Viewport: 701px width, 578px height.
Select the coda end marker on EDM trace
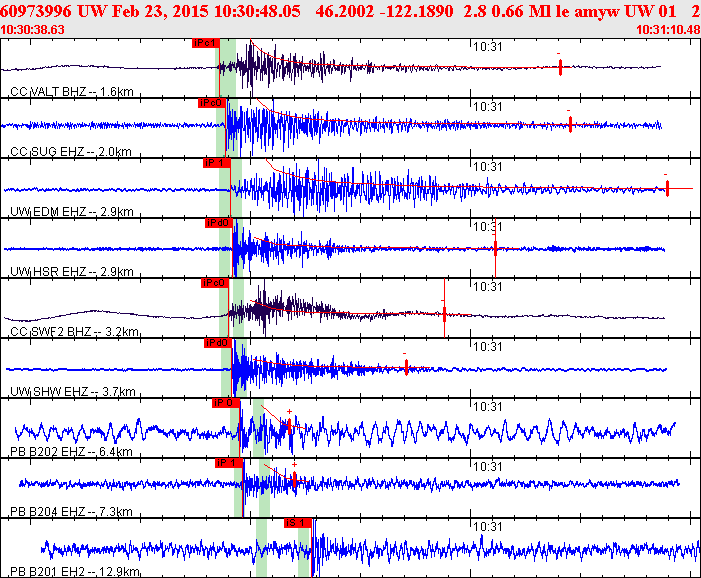pos(667,188)
